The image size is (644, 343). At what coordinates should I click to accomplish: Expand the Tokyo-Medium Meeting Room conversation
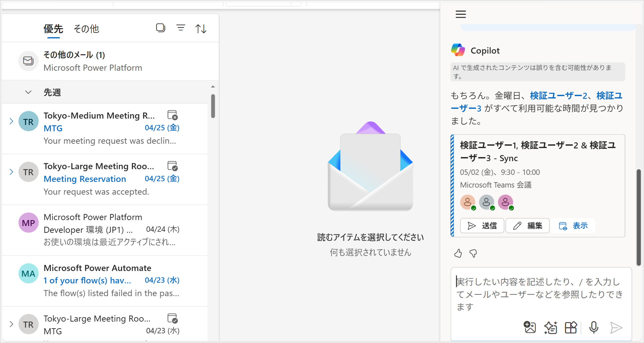tap(11, 121)
